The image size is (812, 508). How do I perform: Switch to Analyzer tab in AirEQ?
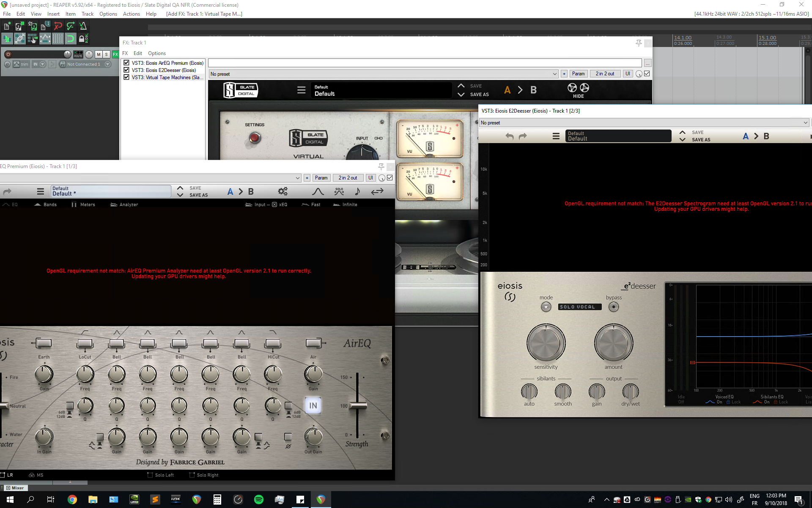tap(124, 204)
